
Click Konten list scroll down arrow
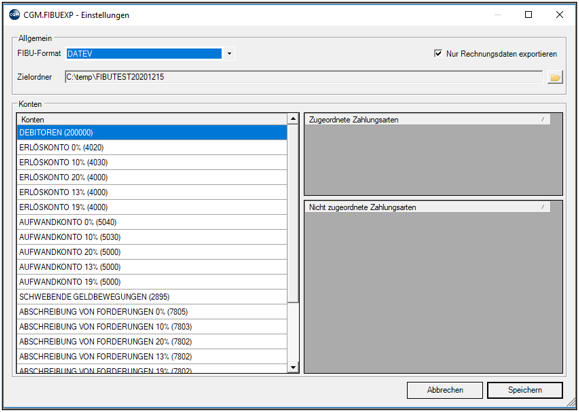click(293, 367)
